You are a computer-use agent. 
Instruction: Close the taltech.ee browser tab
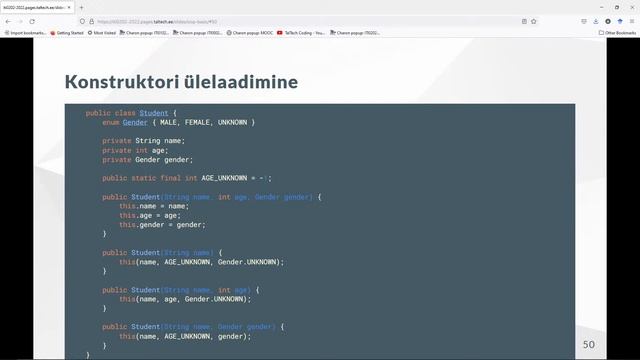(x=69, y=7)
